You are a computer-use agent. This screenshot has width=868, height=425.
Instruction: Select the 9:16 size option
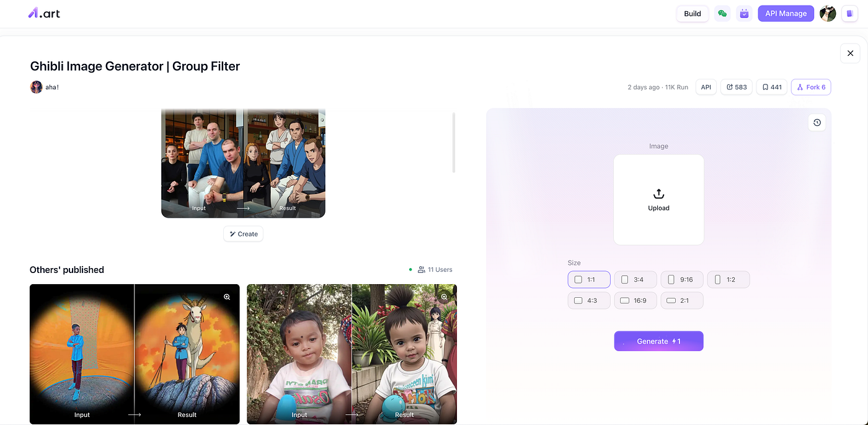point(682,280)
